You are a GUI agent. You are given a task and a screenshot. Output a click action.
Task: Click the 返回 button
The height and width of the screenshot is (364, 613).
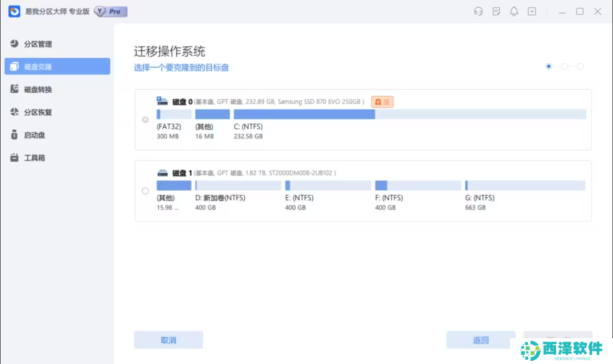(x=481, y=340)
